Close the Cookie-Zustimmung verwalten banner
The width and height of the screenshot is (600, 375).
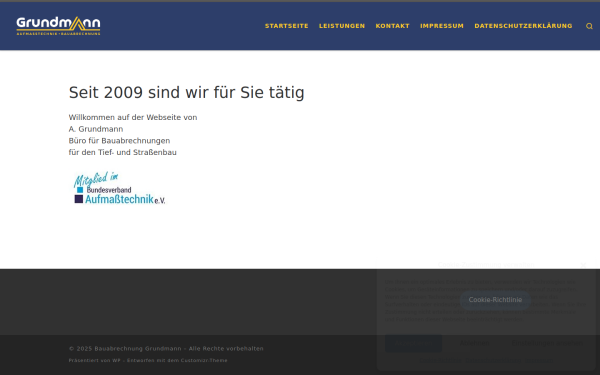(x=583, y=265)
